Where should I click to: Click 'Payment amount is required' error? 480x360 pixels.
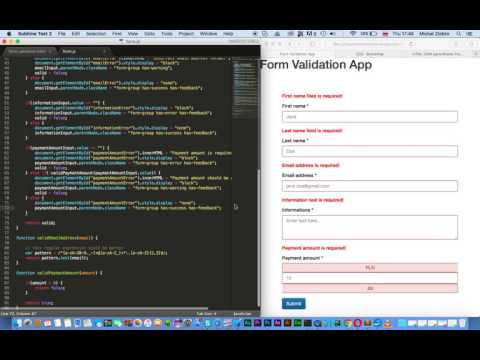(314, 248)
